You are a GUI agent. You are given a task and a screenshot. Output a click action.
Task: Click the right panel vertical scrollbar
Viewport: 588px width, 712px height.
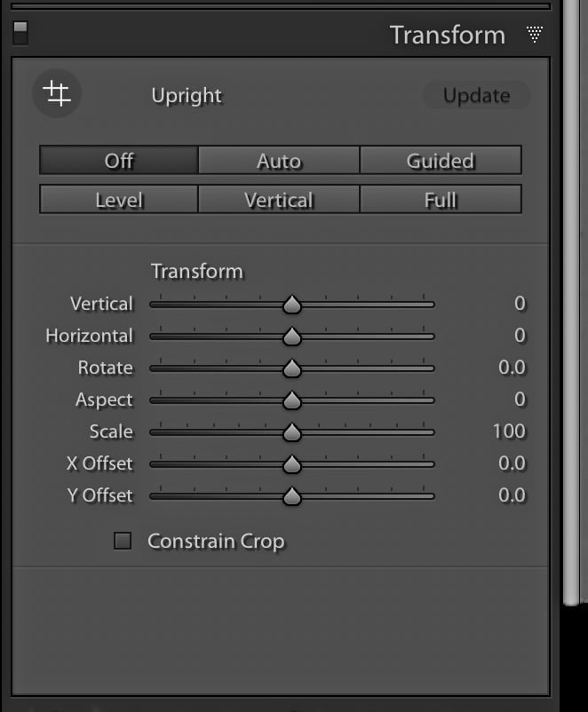click(571, 302)
